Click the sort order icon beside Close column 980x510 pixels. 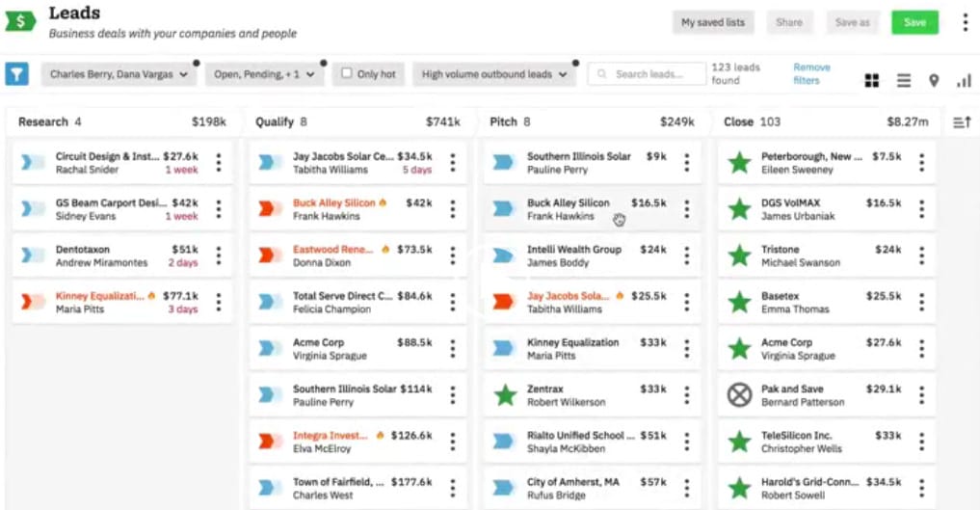pyautogui.click(x=961, y=122)
